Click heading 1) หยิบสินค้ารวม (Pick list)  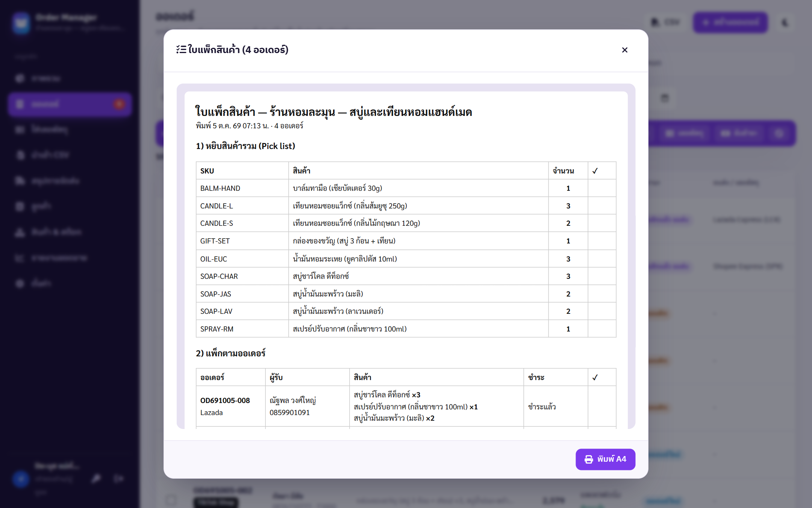pos(245,146)
